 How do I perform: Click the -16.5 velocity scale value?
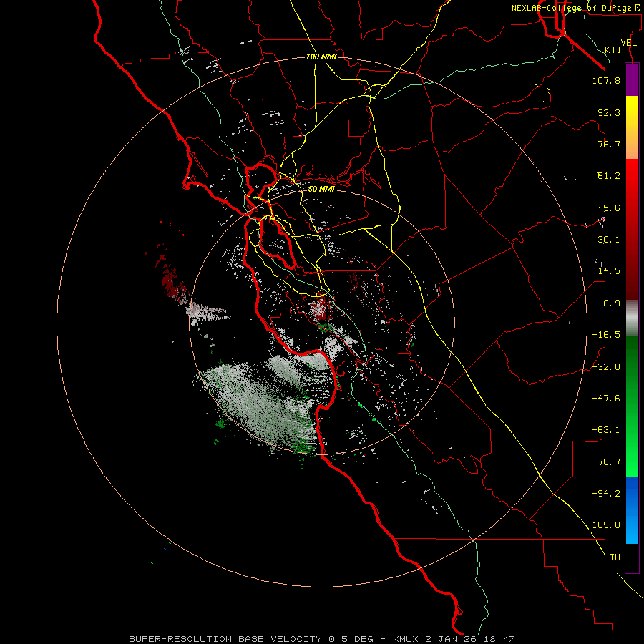[x=606, y=335]
